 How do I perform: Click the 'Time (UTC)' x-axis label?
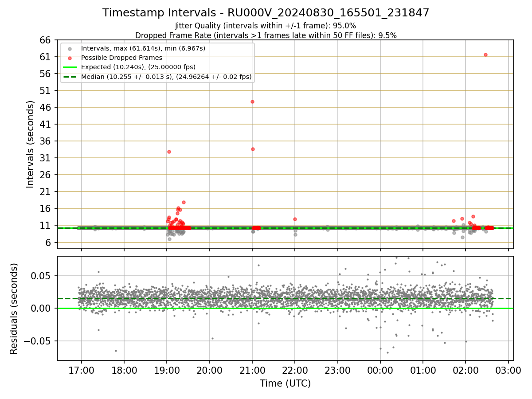pyautogui.click(x=285, y=383)
